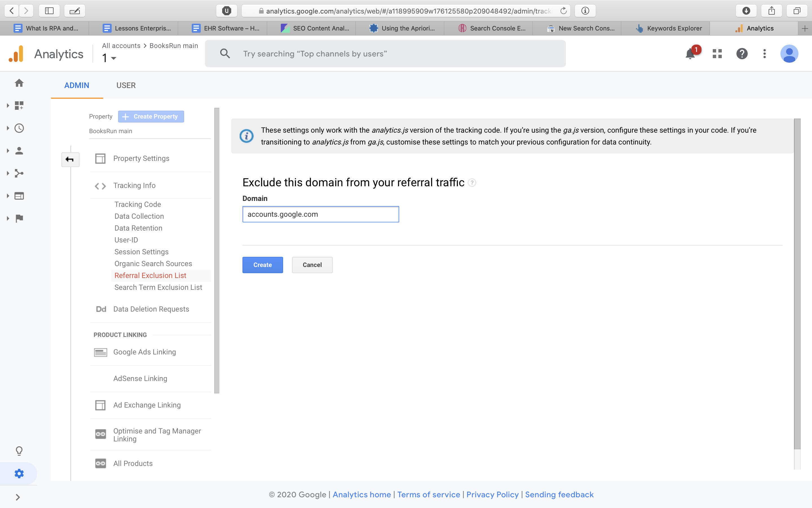Toggle the Safari sidebar button

[x=49, y=11]
